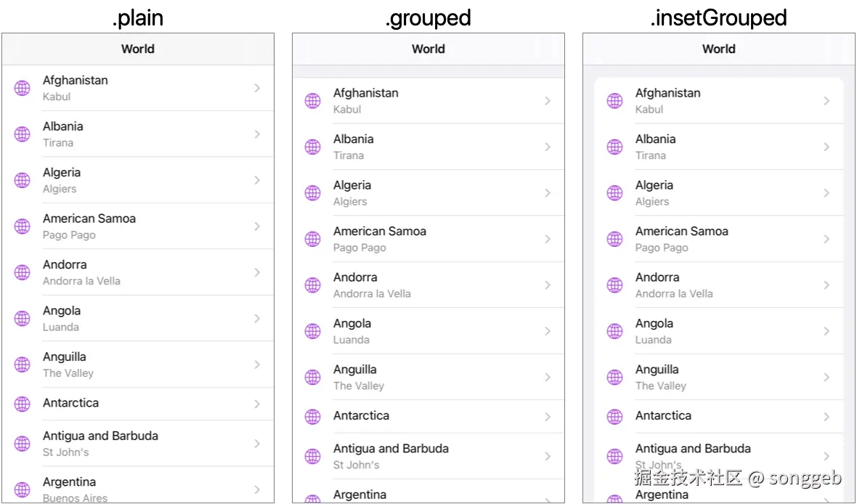Tap the chevron on Albania row in .plain list
This screenshot has height=504, width=857.
pos(257,134)
